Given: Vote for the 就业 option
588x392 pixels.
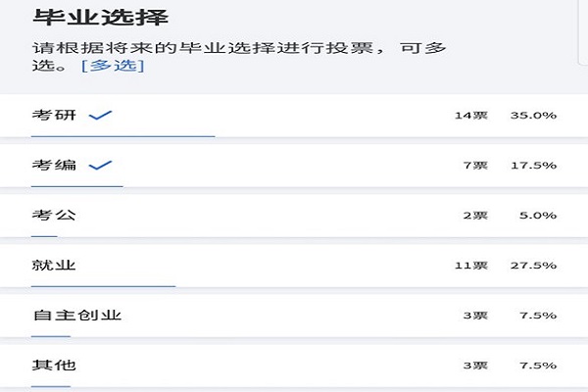Looking at the screenshot, I should (54, 266).
